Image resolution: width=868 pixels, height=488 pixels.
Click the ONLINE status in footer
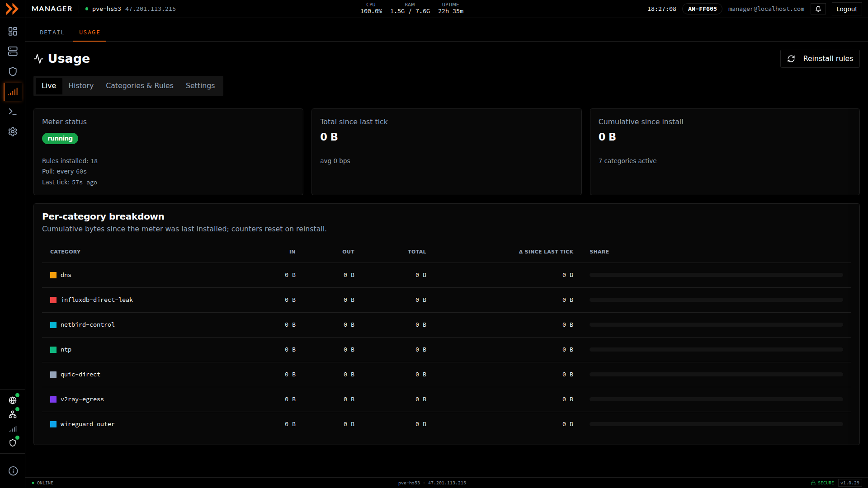coord(42,483)
